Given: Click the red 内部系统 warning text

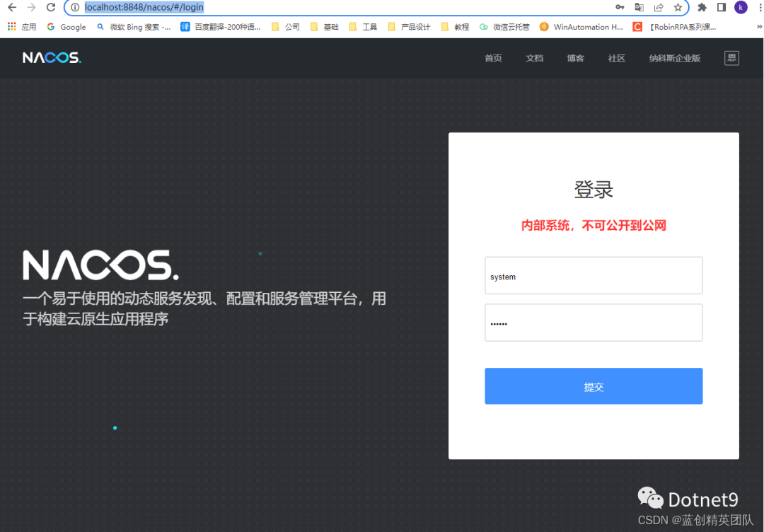Looking at the screenshot, I should click(594, 225).
